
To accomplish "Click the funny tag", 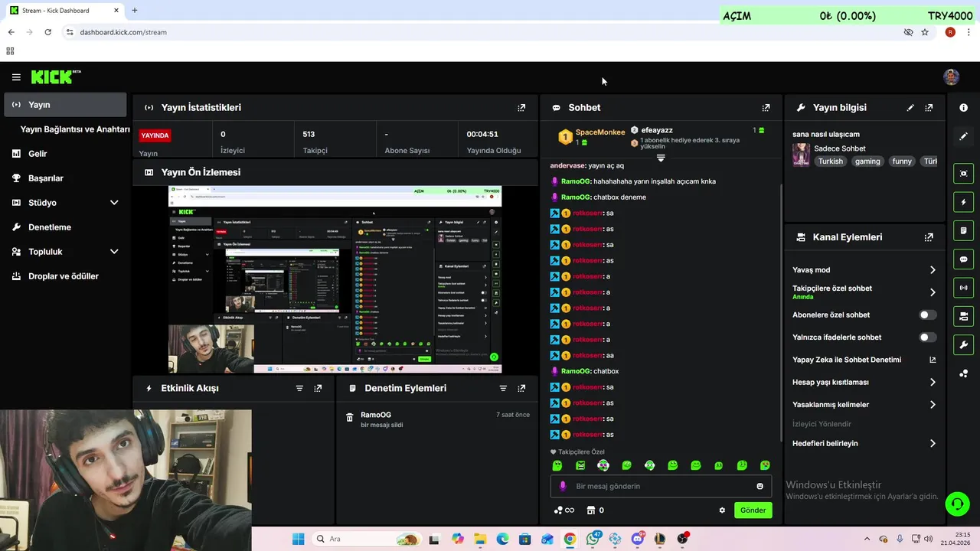I will pyautogui.click(x=902, y=161).
